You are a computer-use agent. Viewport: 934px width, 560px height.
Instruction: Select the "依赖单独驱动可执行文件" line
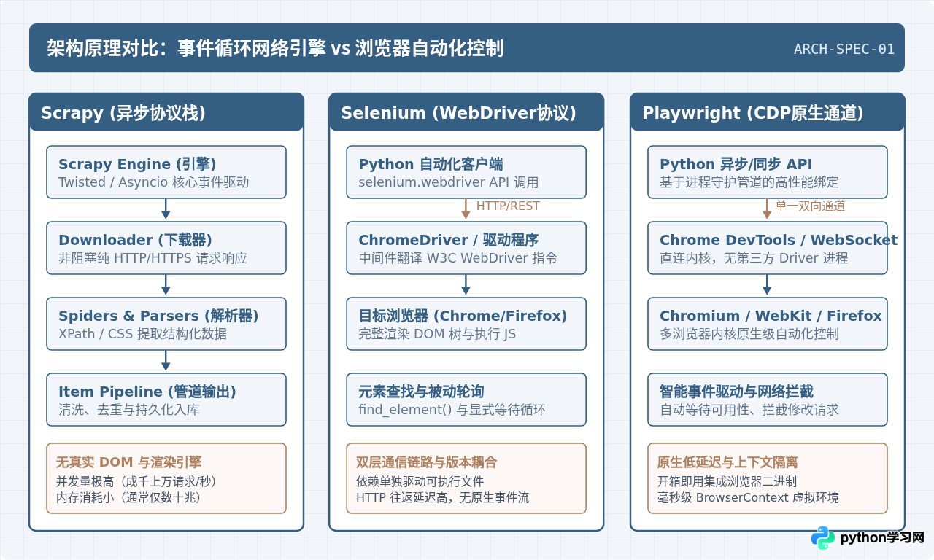(x=420, y=481)
